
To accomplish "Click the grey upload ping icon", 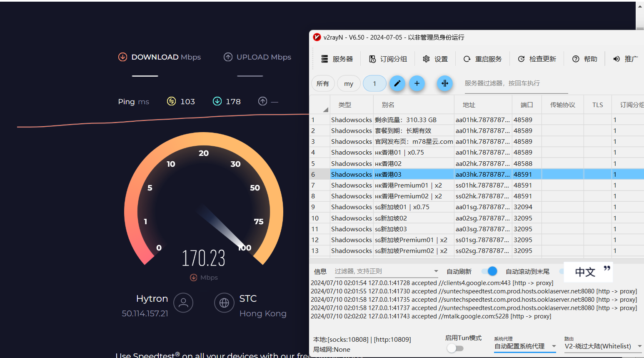I will pyautogui.click(x=262, y=101).
